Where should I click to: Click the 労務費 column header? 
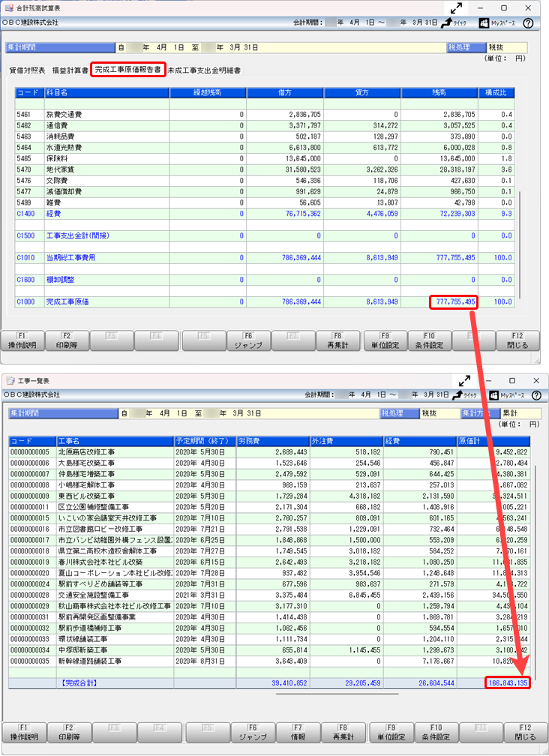[x=273, y=441]
